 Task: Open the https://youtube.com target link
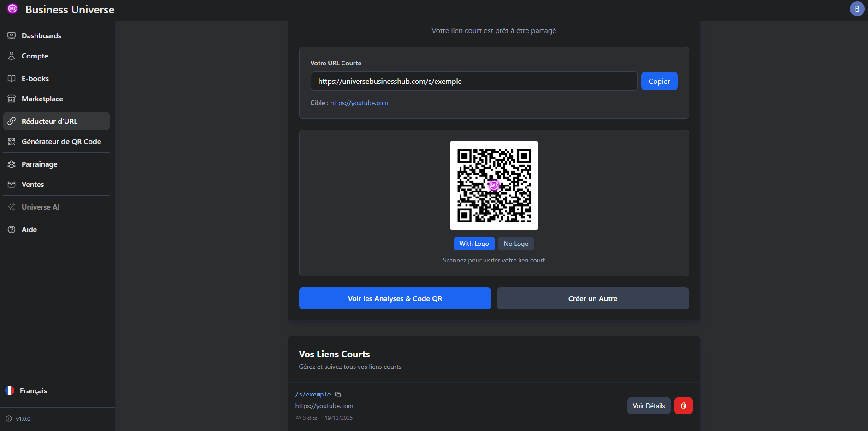tap(359, 103)
